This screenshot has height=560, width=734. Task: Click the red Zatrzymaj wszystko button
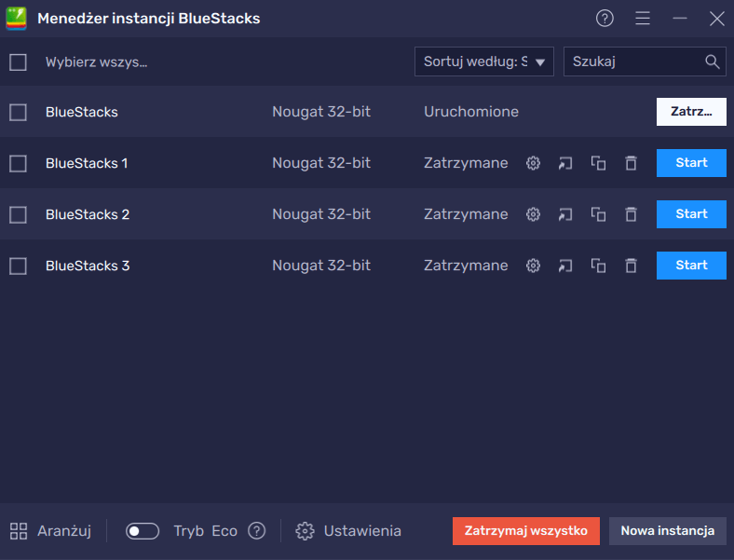click(525, 531)
